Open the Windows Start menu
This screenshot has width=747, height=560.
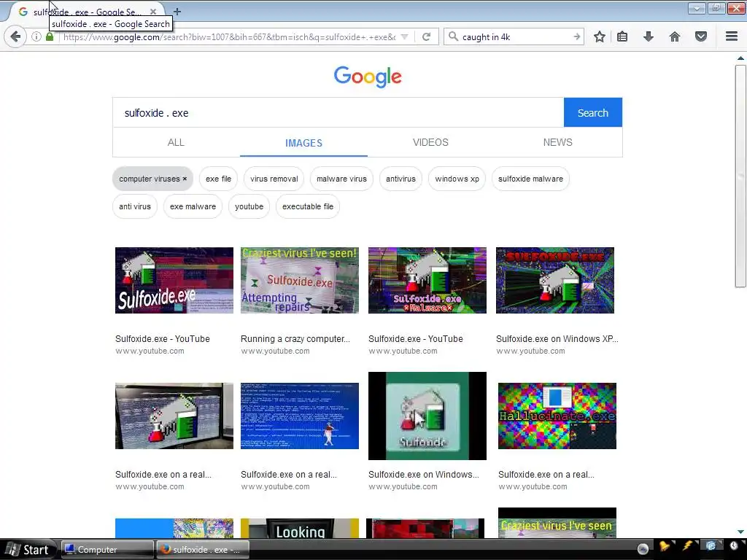(x=28, y=550)
